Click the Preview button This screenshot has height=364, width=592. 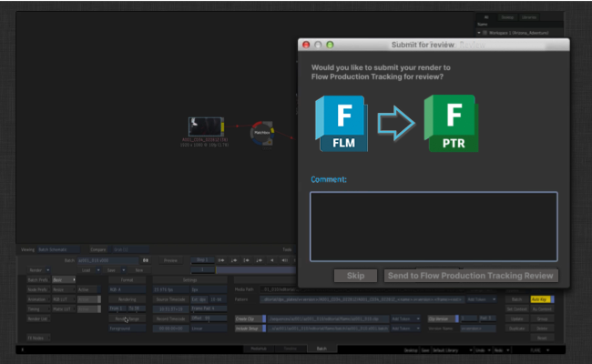170,260
